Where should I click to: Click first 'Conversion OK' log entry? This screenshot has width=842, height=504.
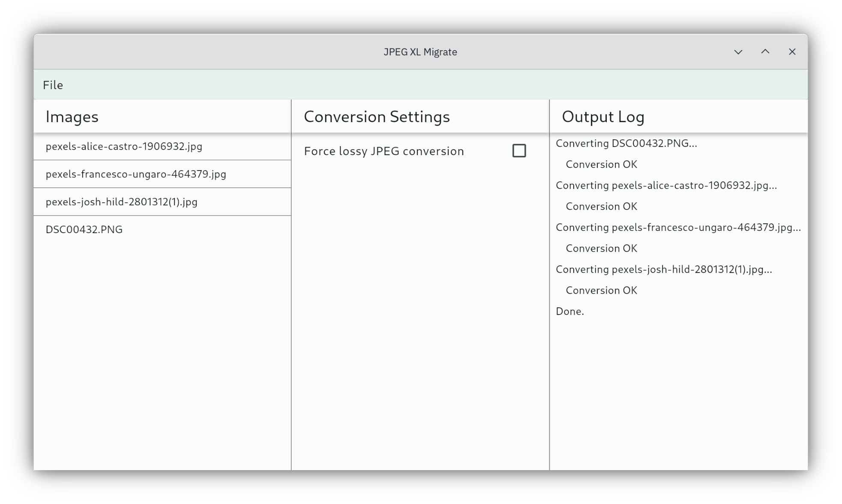pos(601,165)
